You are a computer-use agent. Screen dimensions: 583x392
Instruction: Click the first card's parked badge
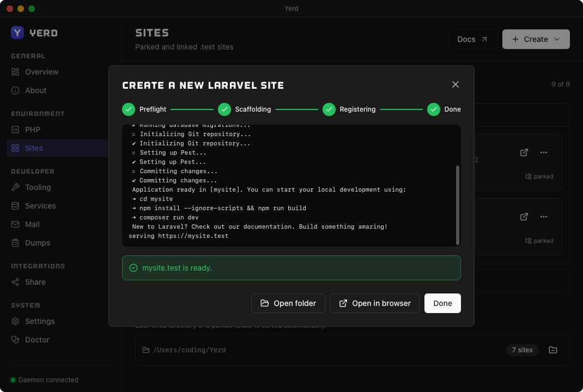tap(539, 176)
